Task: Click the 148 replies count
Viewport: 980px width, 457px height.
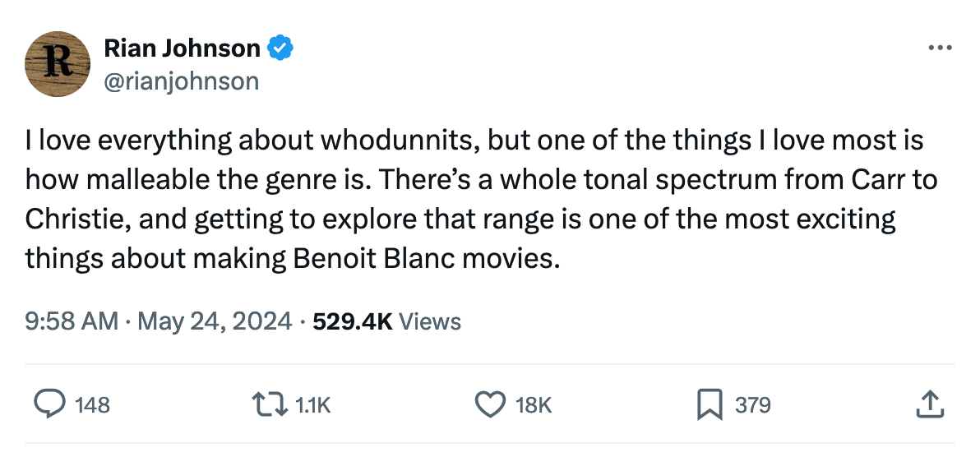Action: tap(92, 405)
